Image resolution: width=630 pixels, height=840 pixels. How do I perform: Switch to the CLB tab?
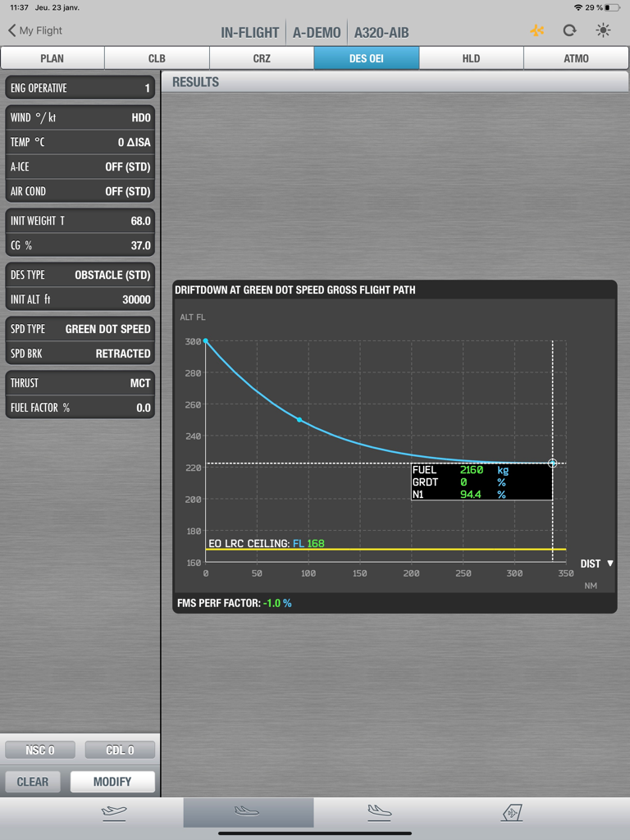click(157, 58)
